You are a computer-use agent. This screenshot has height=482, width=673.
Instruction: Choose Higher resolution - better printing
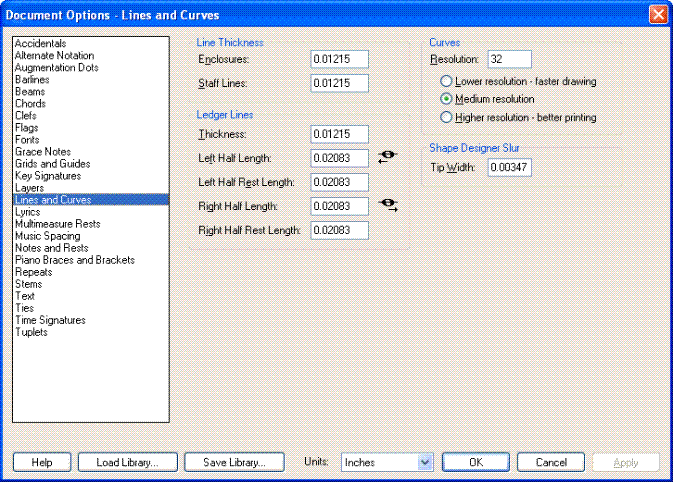click(x=446, y=117)
